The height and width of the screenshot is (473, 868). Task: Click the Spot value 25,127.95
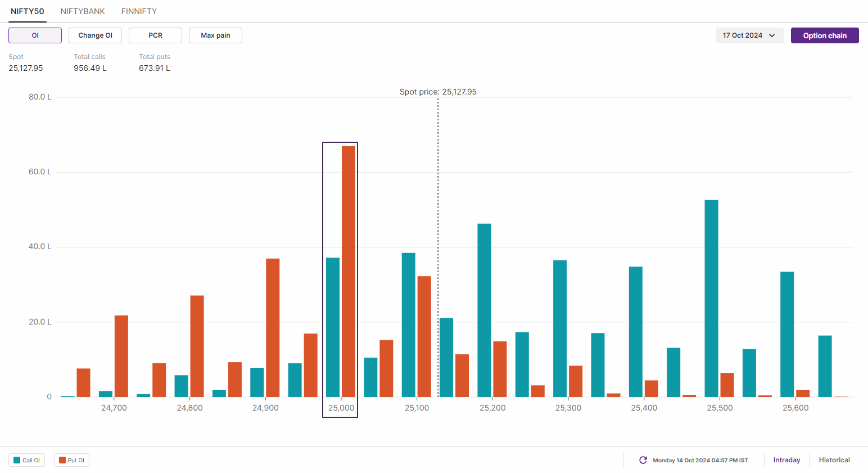click(x=26, y=68)
